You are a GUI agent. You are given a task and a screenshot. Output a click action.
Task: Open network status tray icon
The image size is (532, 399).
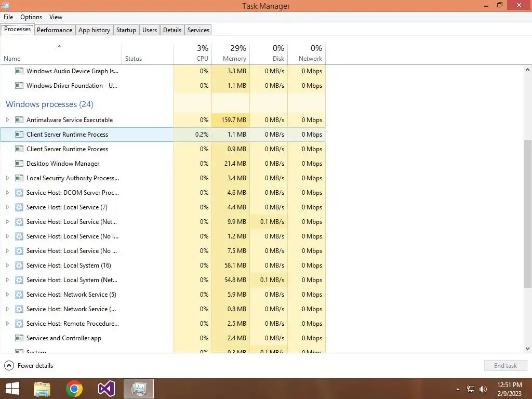[x=471, y=389]
